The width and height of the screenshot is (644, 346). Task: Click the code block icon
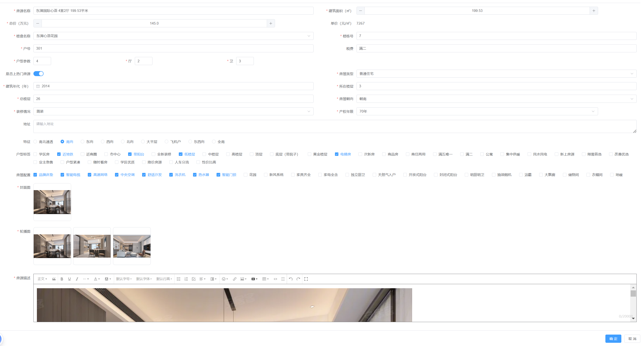point(275,279)
